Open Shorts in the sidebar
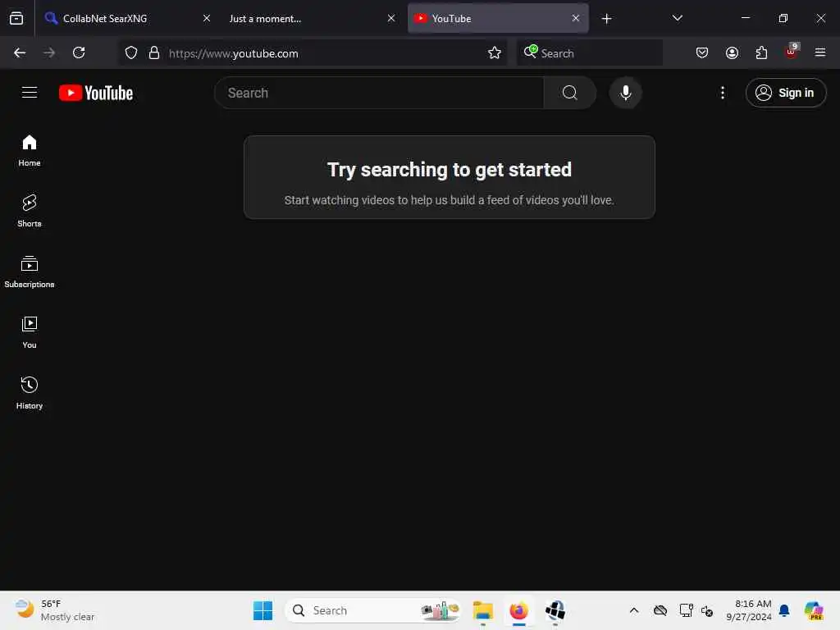Screen dimensions: 840x630 (x=30, y=211)
